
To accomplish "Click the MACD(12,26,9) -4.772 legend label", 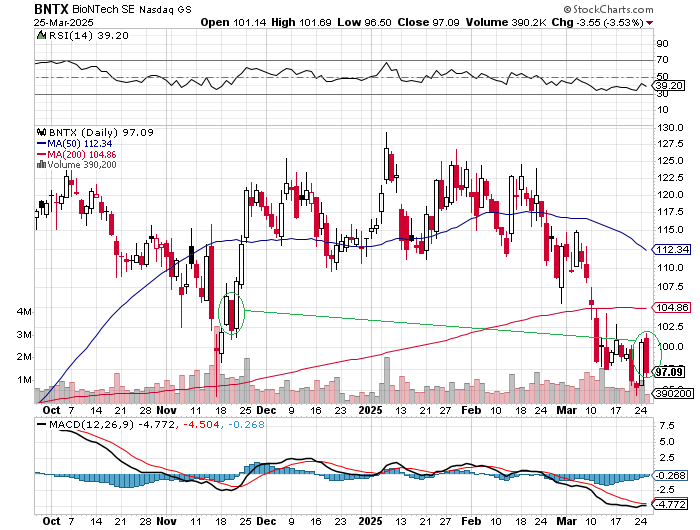I will [x=112, y=424].
